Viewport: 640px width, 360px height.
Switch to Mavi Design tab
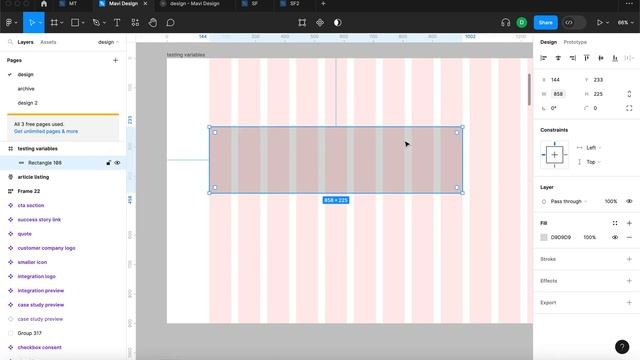click(123, 4)
